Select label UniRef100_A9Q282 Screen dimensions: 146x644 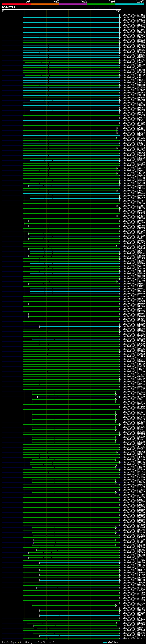coord(134,364)
